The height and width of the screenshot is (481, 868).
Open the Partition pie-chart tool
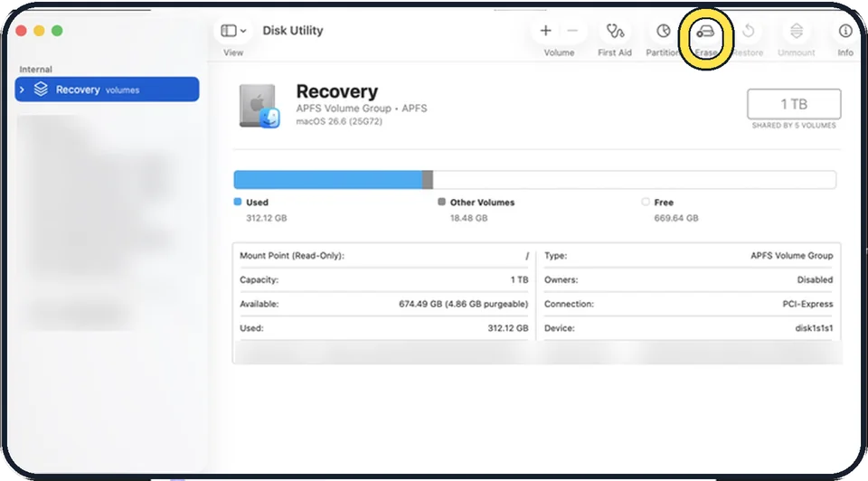(663, 31)
